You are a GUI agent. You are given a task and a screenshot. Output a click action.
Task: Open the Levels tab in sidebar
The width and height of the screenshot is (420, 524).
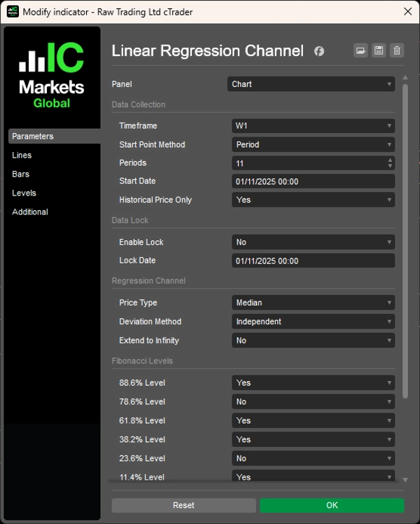click(x=24, y=193)
